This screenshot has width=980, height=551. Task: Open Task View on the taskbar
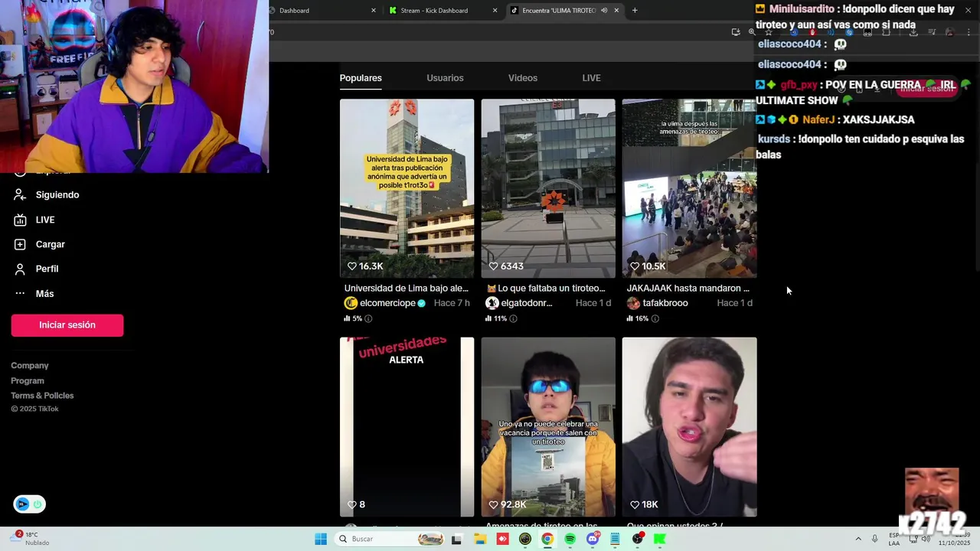click(456, 539)
